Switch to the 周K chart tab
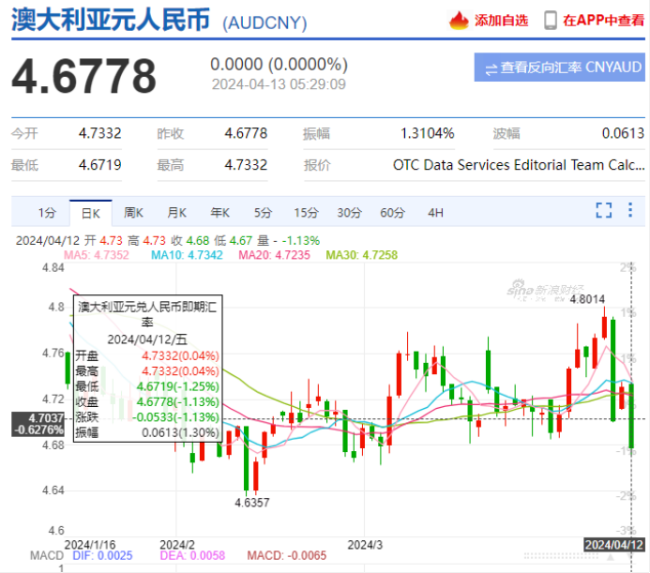The width and height of the screenshot is (650, 573). pyautogui.click(x=133, y=213)
